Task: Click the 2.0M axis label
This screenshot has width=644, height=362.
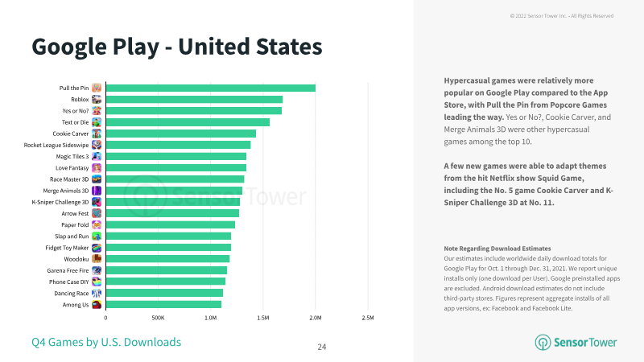Action: tap(316, 318)
